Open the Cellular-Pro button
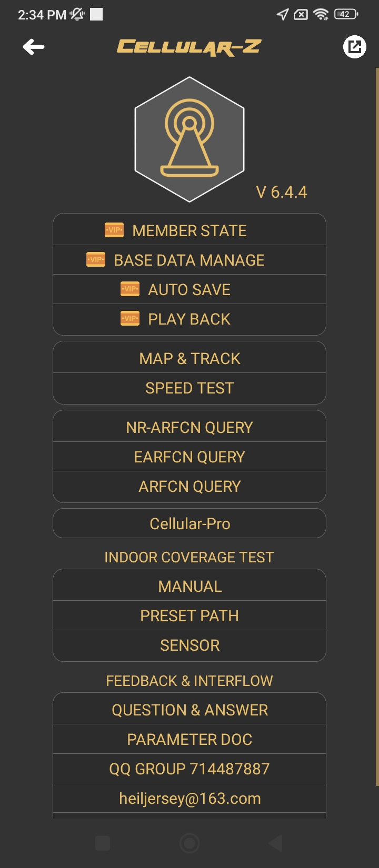The height and width of the screenshot is (868, 379). pyautogui.click(x=189, y=523)
